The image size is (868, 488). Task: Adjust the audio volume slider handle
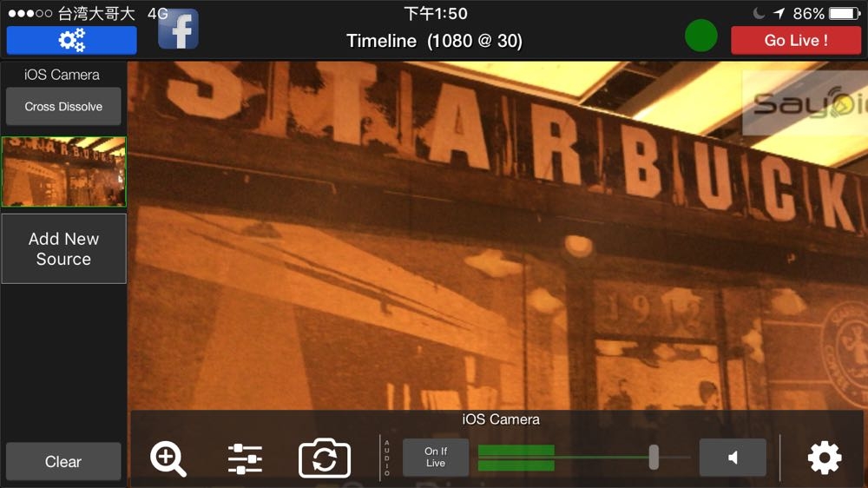point(654,457)
